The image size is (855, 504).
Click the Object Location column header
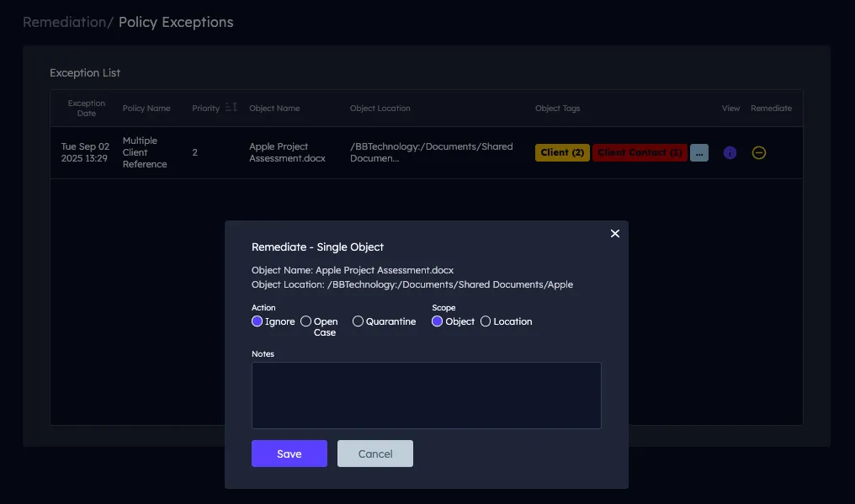[x=380, y=108]
